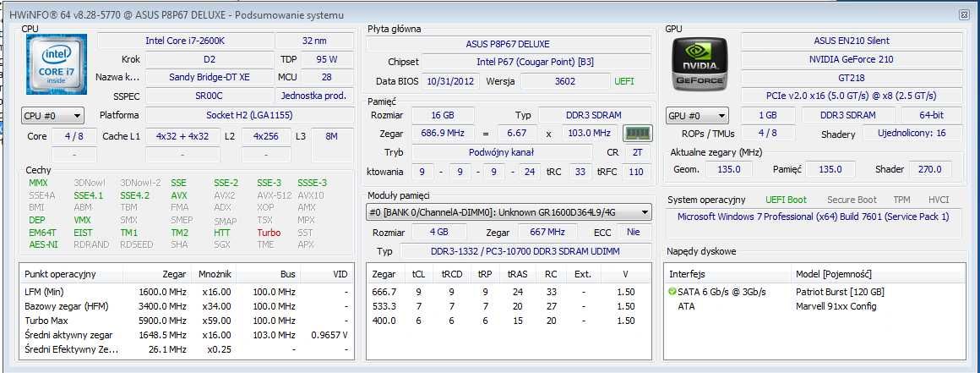Click the ASUS EN210 Silent GPU field
The width and height of the screenshot is (980, 373).
(x=852, y=41)
